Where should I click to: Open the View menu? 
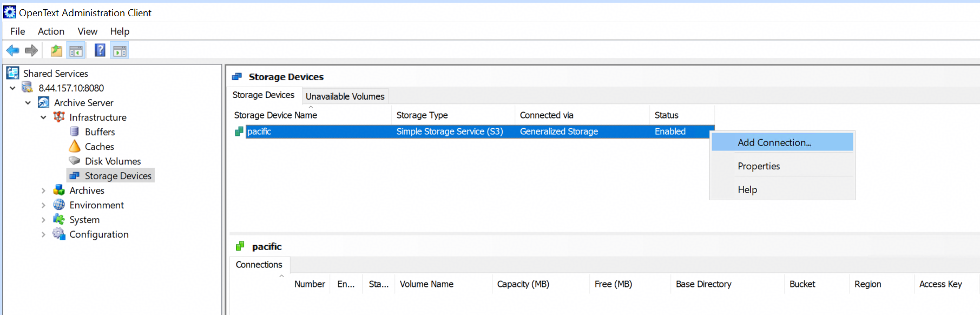pos(87,31)
